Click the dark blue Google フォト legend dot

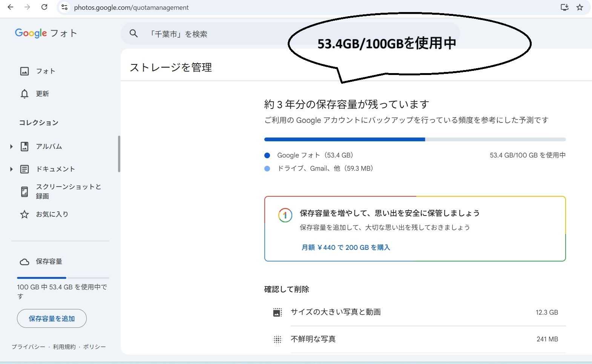tap(267, 155)
